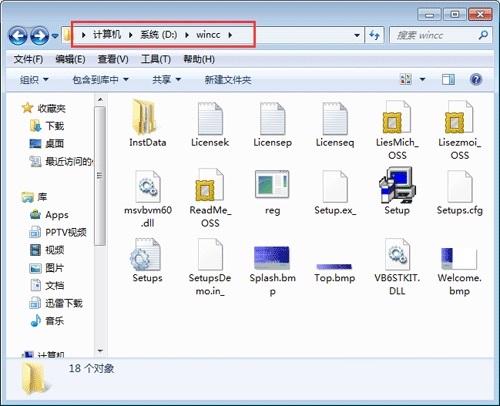Click in the 搜索 wincc search box
The width and height of the screenshot is (500, 406).
pos(440,35)
